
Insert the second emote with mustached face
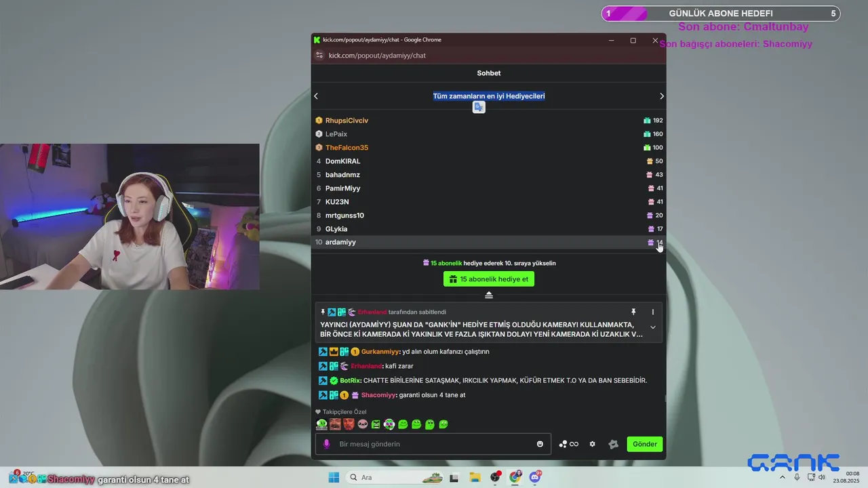tap(335, 424)
